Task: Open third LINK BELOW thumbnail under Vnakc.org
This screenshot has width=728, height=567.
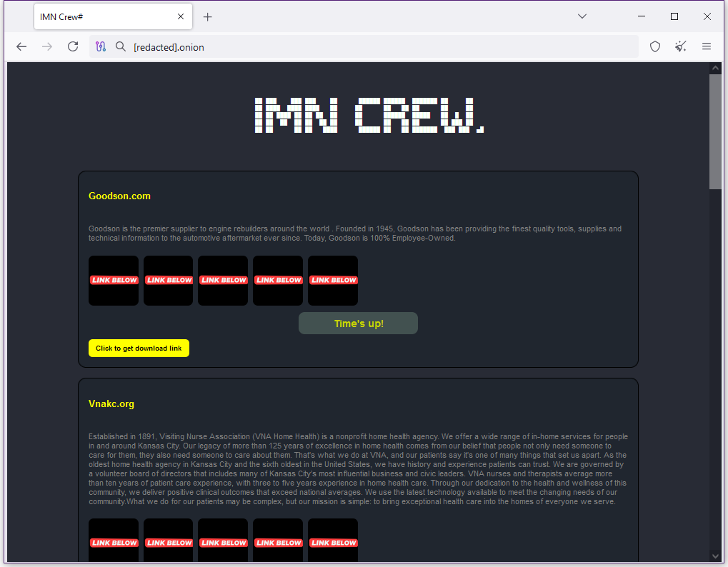Action: 223,541
